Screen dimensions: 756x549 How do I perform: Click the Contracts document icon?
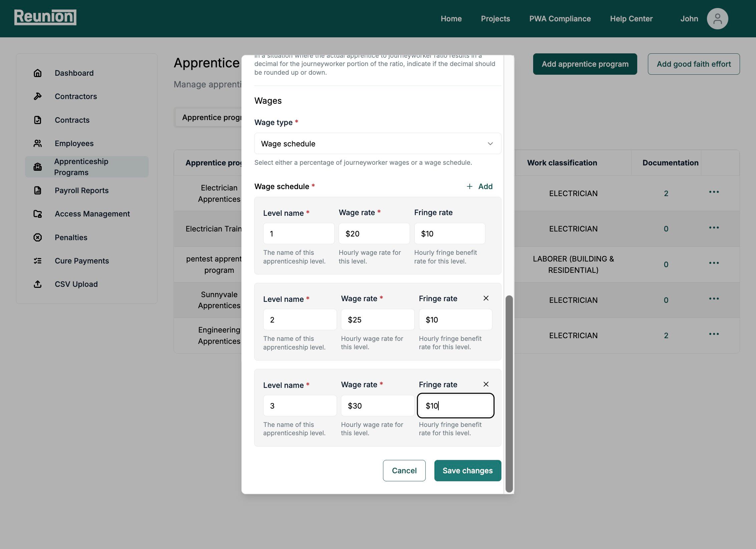pos(38,120)
